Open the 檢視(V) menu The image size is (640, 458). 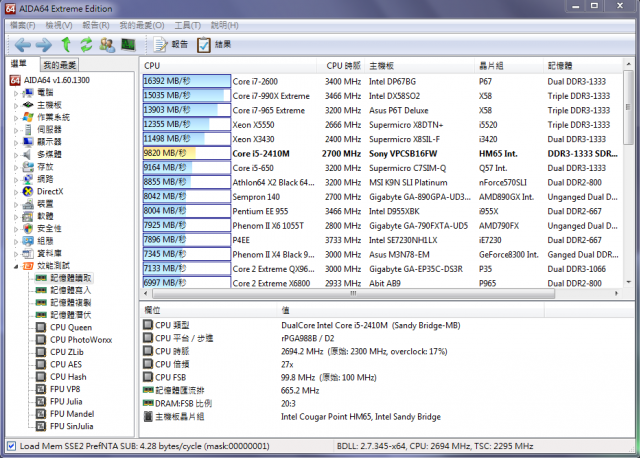click(59, 25)
